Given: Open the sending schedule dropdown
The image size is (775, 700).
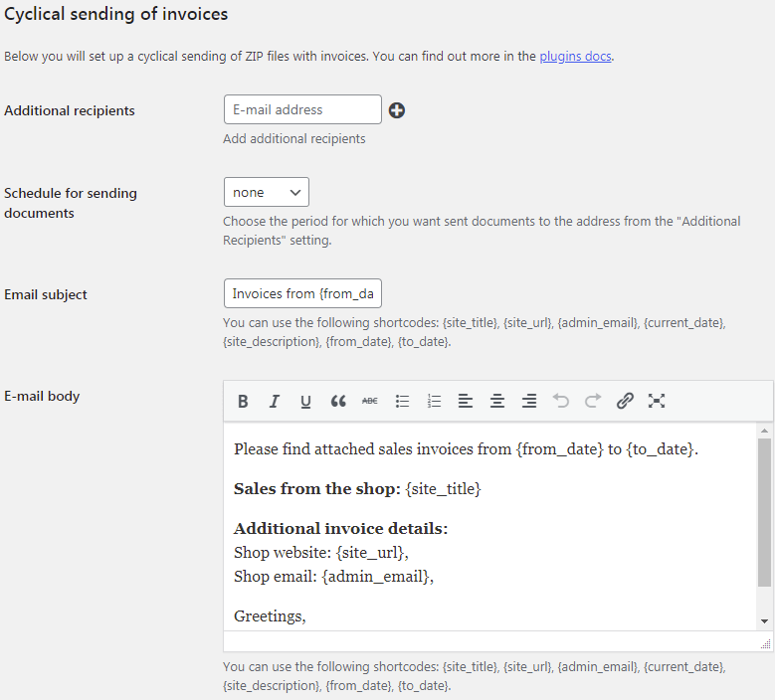Looking at the screenshot, I should (266, 192).
